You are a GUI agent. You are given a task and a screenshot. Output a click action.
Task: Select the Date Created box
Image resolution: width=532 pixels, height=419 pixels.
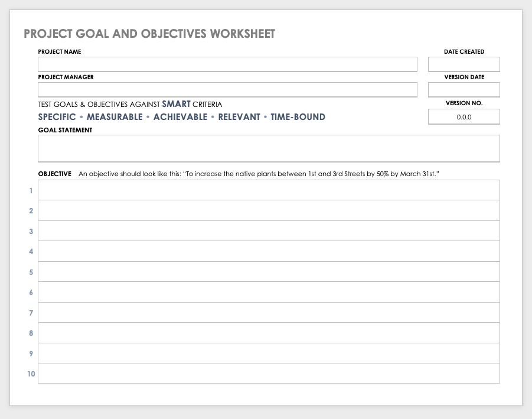coord(464,64)
